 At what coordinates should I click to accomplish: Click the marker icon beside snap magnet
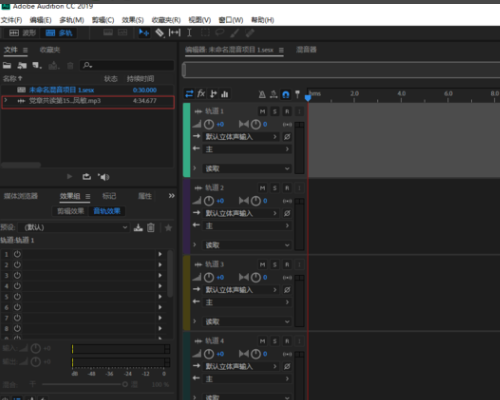pos(297,94)
